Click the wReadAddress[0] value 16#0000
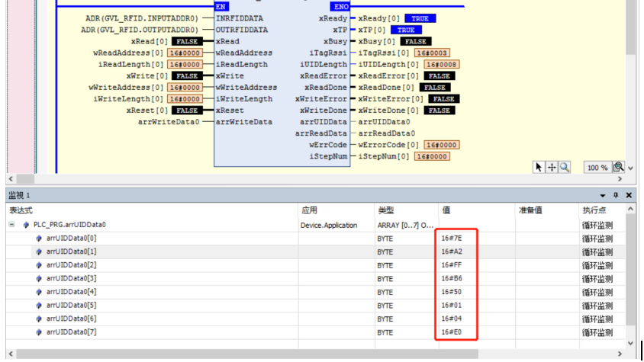644x362 pixels. (185, 53)
